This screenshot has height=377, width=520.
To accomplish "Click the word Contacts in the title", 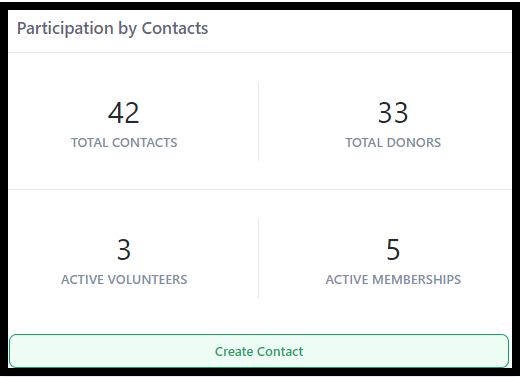I will point(175,28).
